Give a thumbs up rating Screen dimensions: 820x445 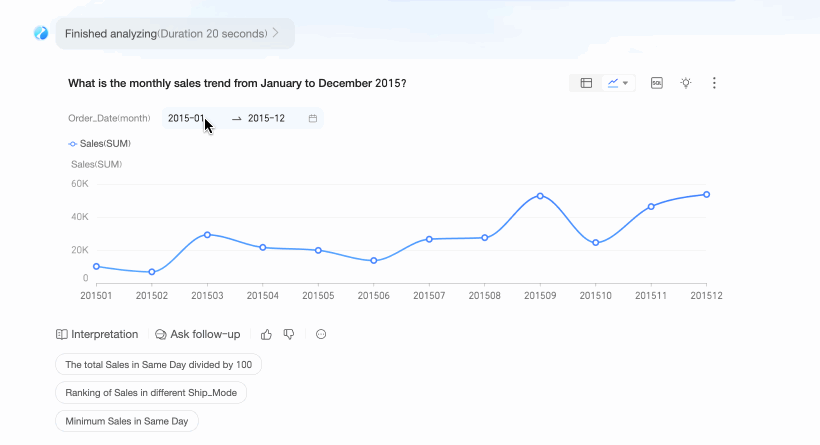pos(266,334)
